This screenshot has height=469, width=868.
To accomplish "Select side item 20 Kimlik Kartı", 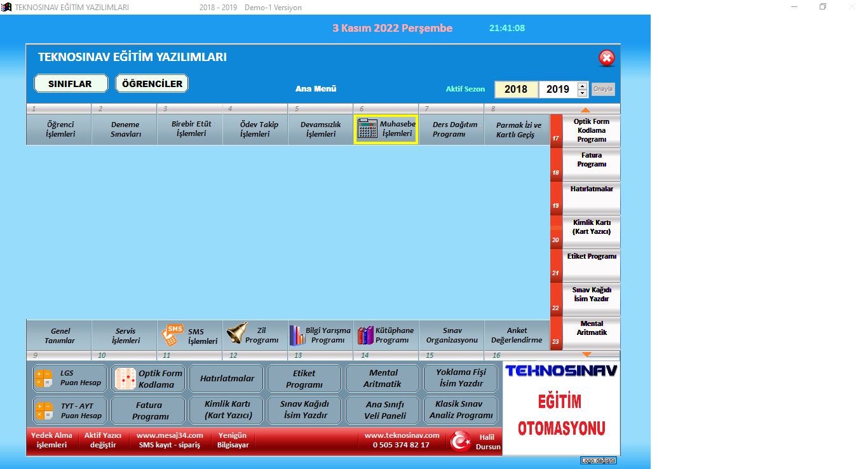I will (591, 231).
